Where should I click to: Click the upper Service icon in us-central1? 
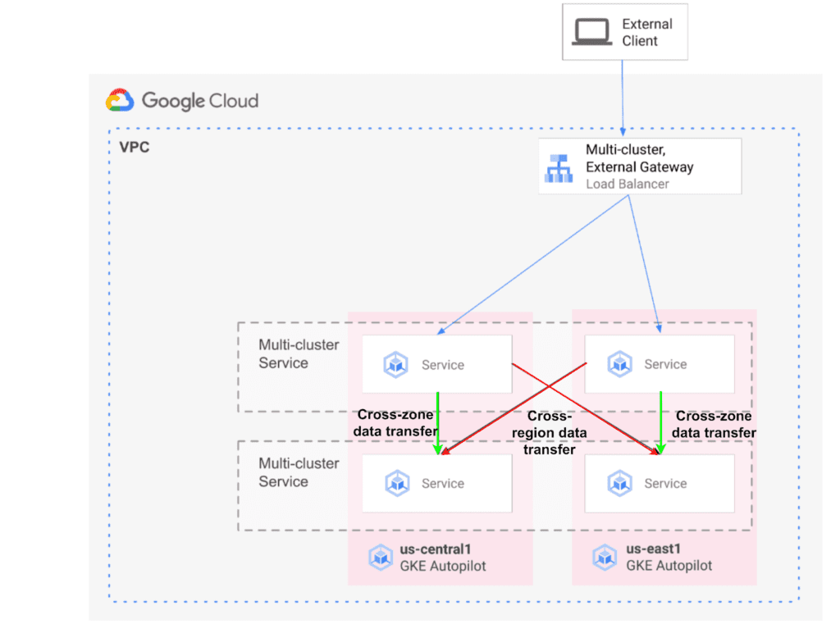pos(396,365)
